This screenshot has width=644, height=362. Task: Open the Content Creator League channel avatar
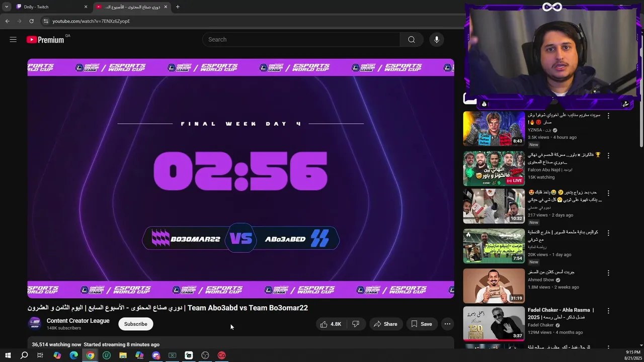tap(35, 323)
